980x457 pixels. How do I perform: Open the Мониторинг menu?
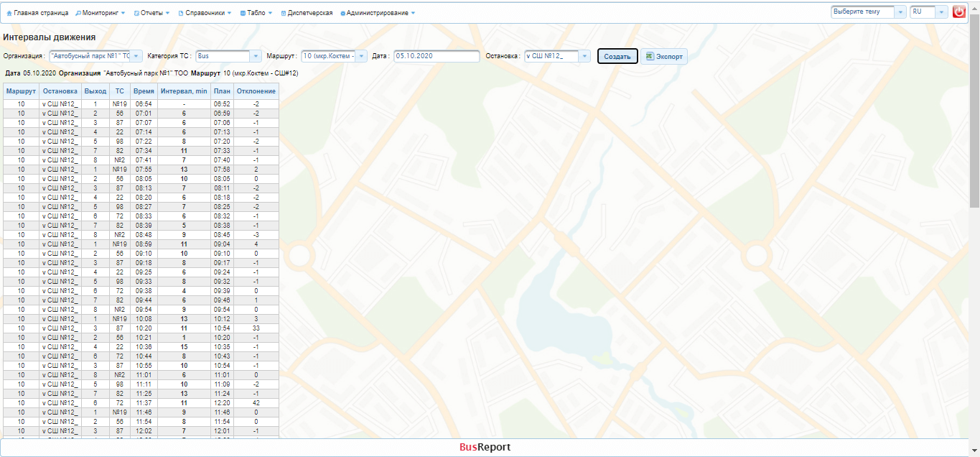click(101, 13)
